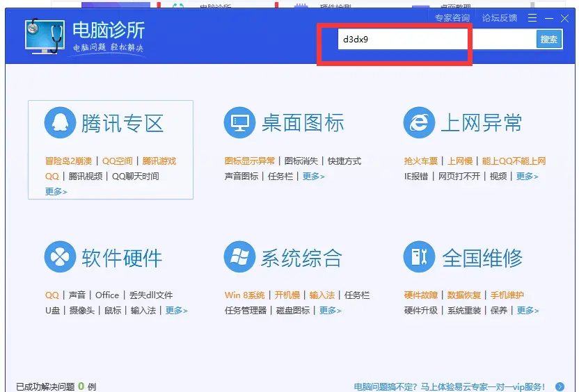Select 硬件升级 link
This screenshot has width=579, height=392.
click(421, 311)
